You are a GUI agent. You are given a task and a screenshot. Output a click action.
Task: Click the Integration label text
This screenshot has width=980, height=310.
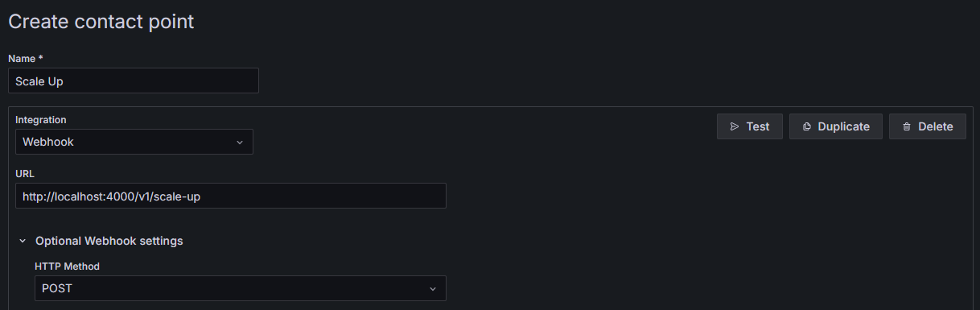coord(41,120)
